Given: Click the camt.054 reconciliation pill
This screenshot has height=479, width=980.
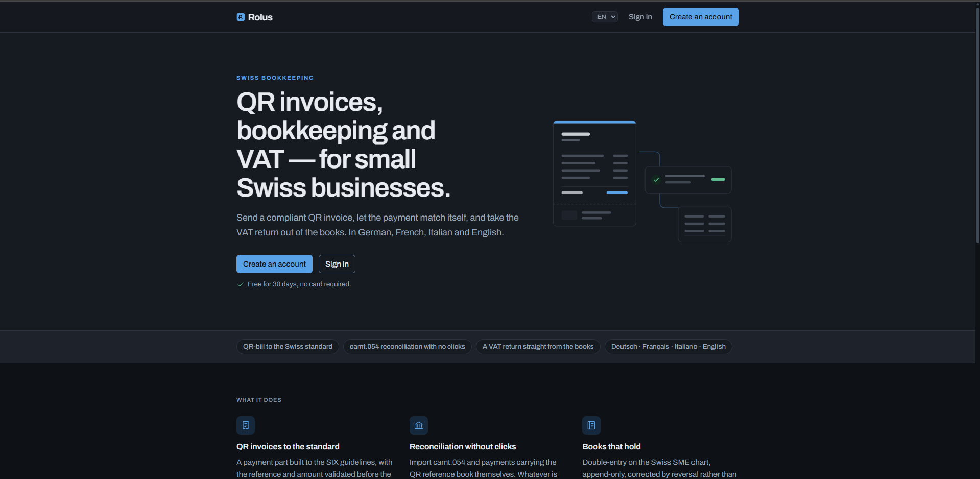Looking at the screenshot, I should pos(408,347).
